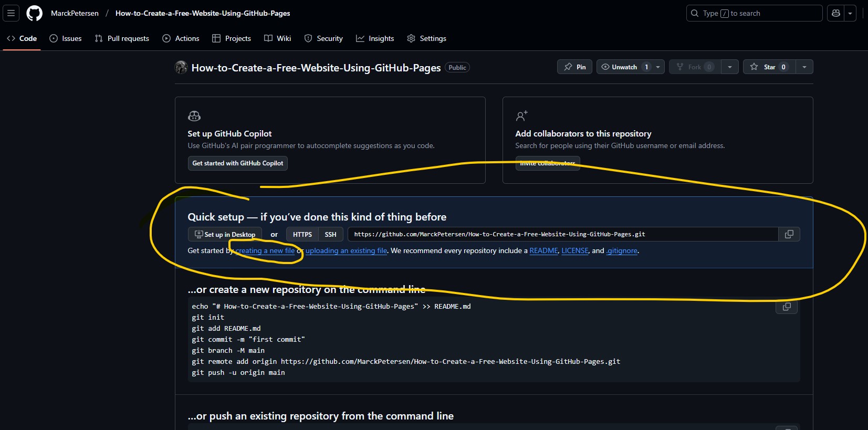Copy the repository HTTPS URL
This screenshot has width=868, height=430.
(789, 234)
